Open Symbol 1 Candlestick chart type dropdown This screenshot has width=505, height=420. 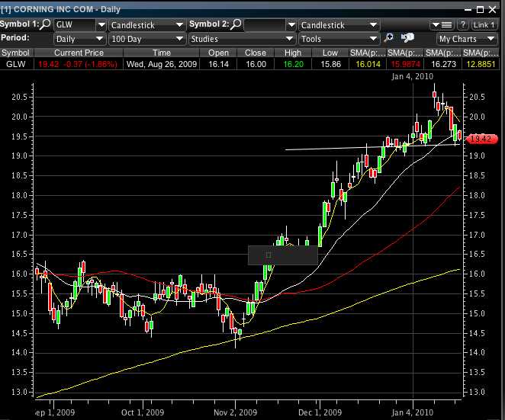[x=146, y=25]
